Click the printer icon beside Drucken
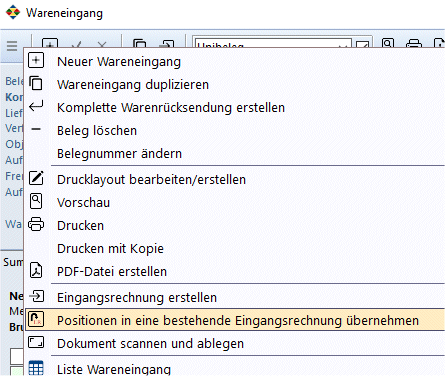This screenshot has width=445, height=376. coord(36,224)
